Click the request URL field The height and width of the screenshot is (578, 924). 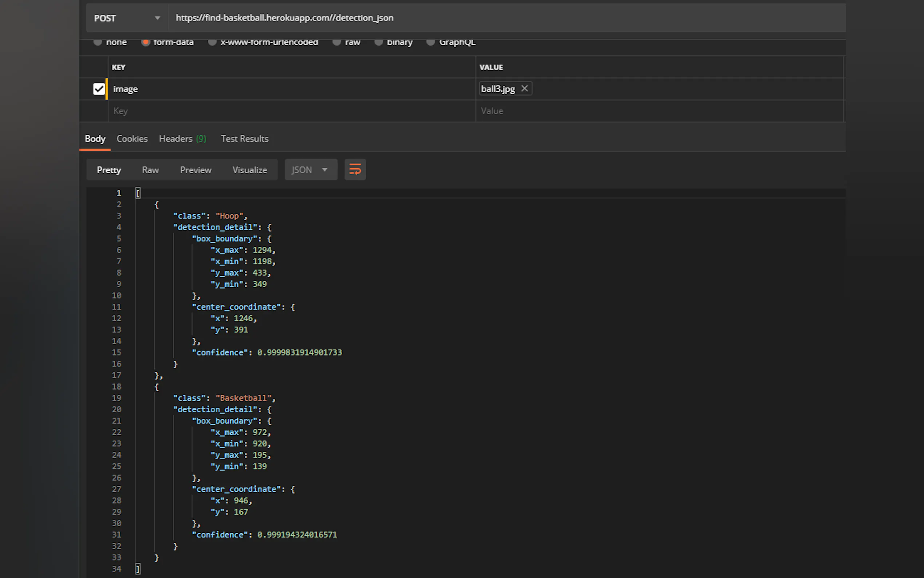(506, 18)
